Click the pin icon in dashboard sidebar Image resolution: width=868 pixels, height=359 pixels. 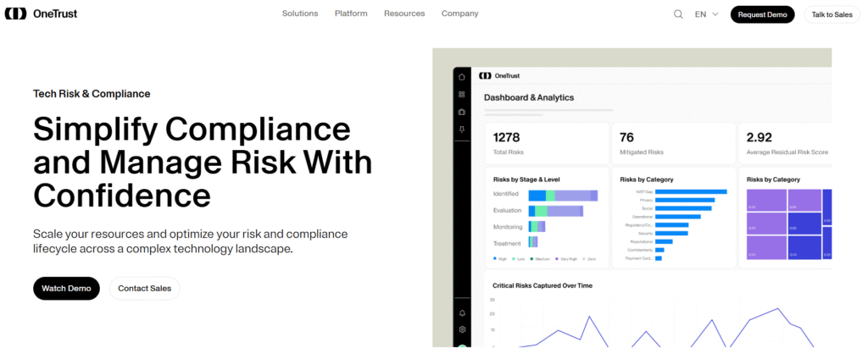(x=462, y=130)
